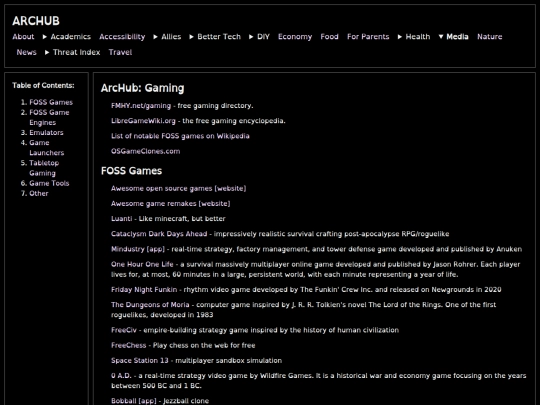The image size is (540, 405).
Task: Click the Health label in navigation
Action: [x=418, y=37]
